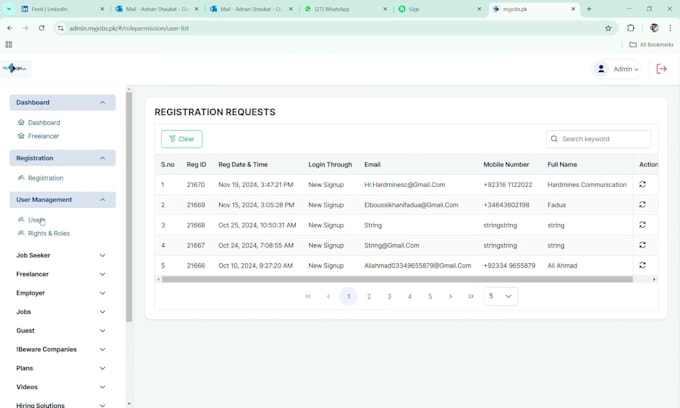Viewport: 680px width, 408px height.
Task: Click refresh action icon for Reg ID 21668
Action: coord(642,225)
